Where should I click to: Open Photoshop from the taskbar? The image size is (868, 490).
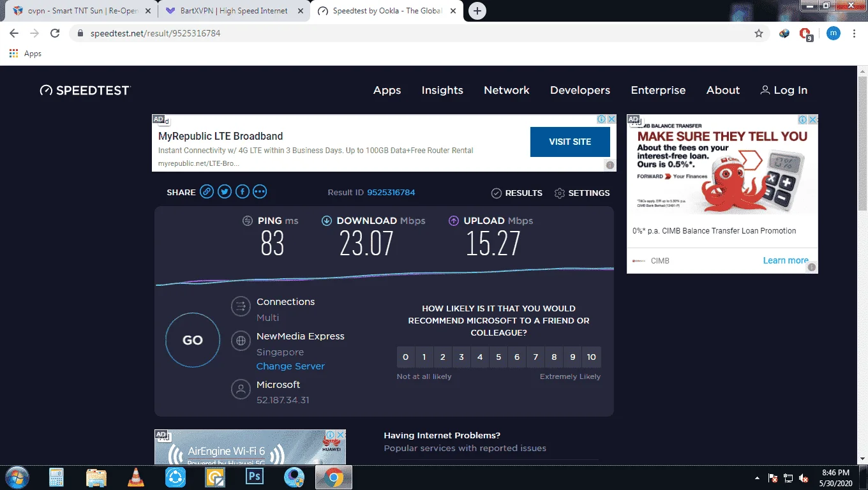255,477
